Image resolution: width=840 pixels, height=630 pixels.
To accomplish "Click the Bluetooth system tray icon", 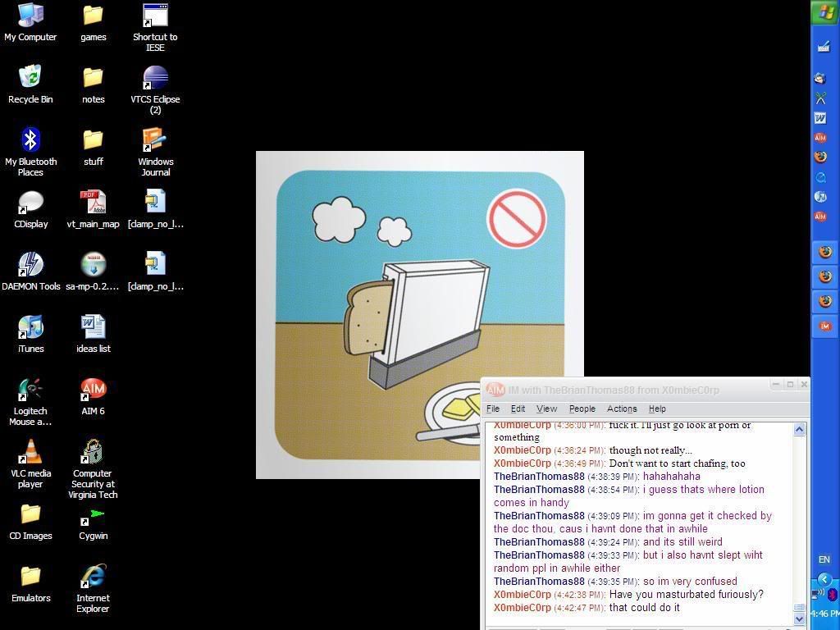I will 832,595.
